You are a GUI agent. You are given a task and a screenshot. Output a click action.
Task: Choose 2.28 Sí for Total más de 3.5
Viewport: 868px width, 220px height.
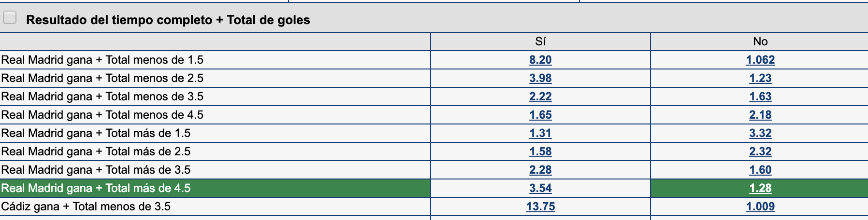click(540, 170)
